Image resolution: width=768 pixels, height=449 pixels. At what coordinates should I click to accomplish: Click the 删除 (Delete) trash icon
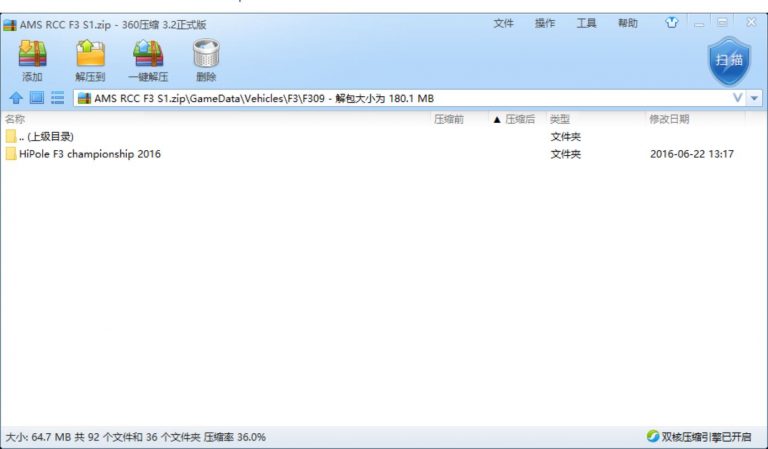(x=206, y=54)
